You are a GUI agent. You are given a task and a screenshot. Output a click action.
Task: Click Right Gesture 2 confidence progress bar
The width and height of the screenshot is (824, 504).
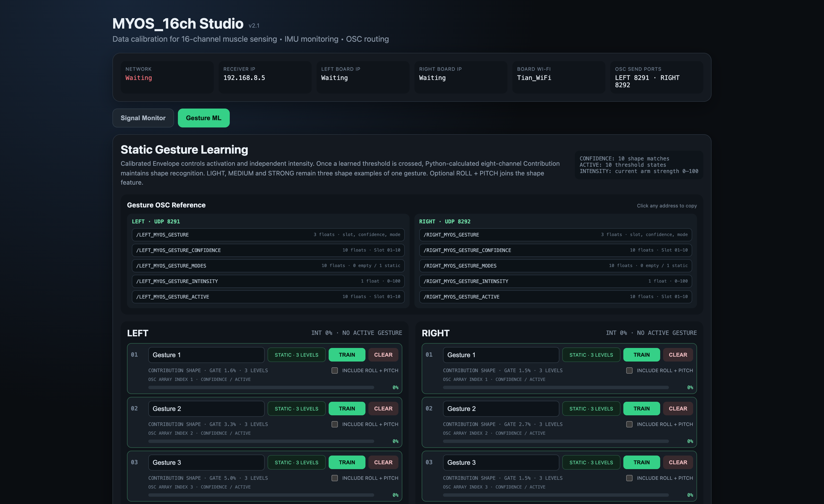point(556,441)
